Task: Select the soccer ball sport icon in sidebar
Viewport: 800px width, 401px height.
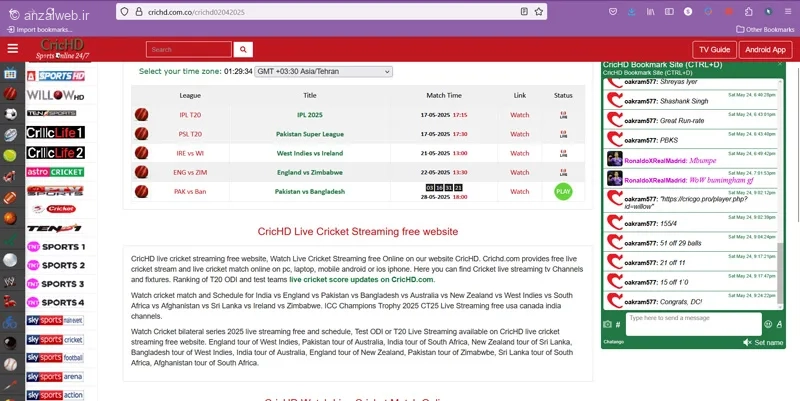Action: 10,114
